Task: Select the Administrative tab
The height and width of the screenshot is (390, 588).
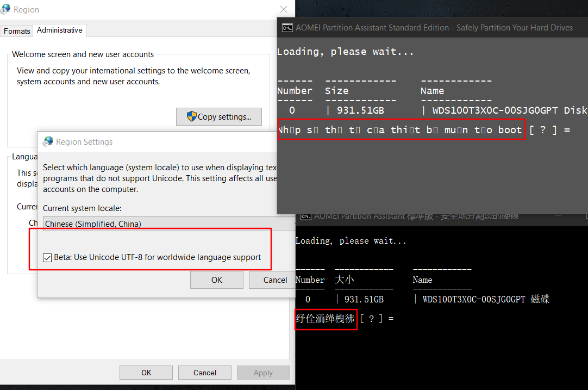Action: (59, 30)
